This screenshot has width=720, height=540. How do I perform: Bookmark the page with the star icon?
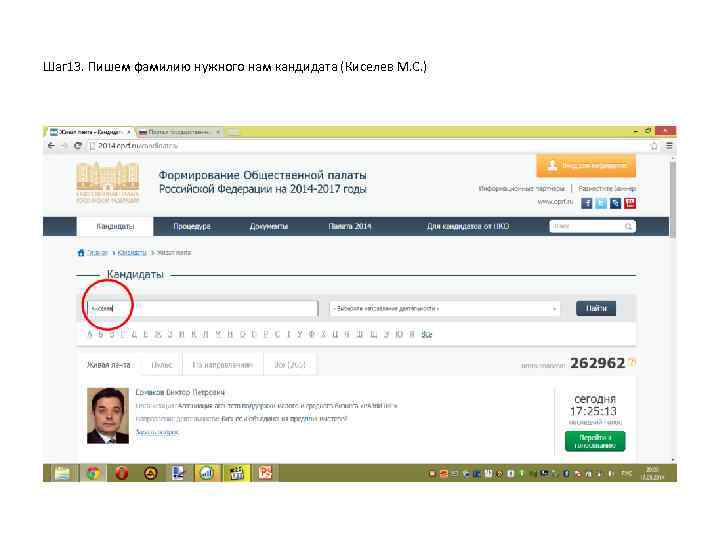click(654, 146)
